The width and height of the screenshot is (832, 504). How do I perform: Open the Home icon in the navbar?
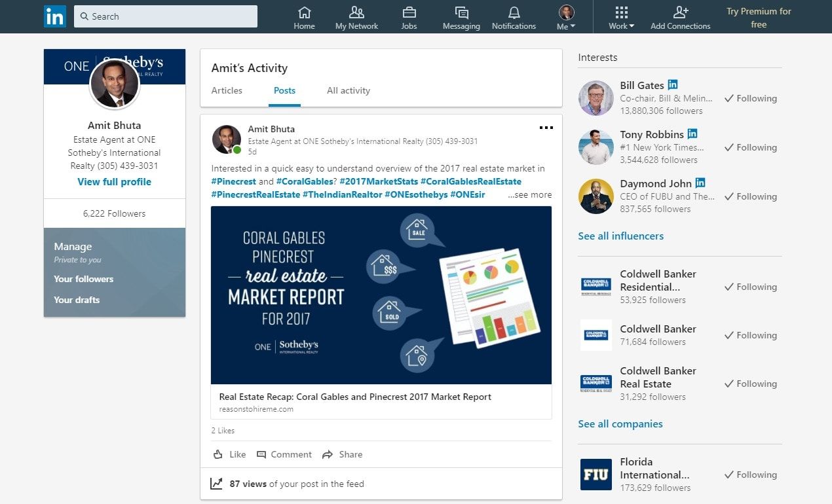click(x=304, y=12)
